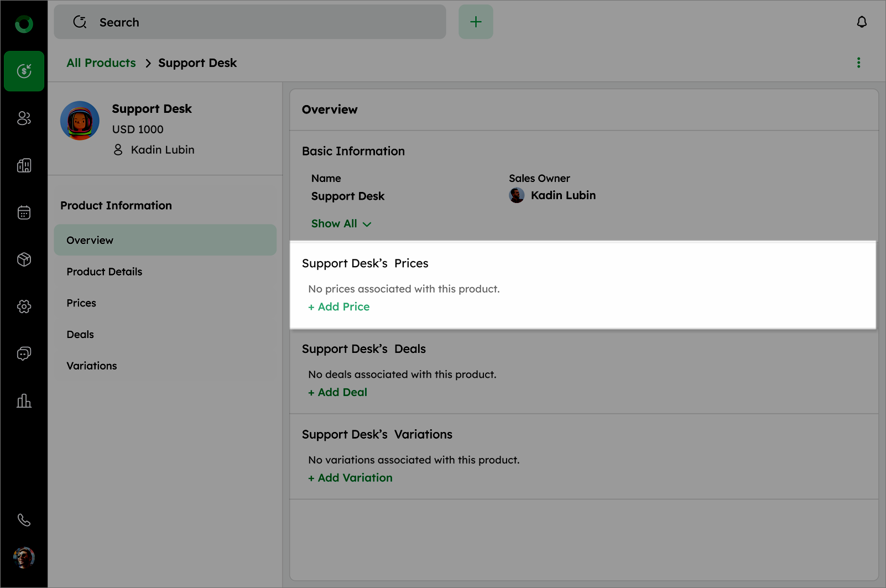This screenshot has height=588, width=886.
Task: Open the calendar icon in sidebar
Action: [x=24, y=212]
